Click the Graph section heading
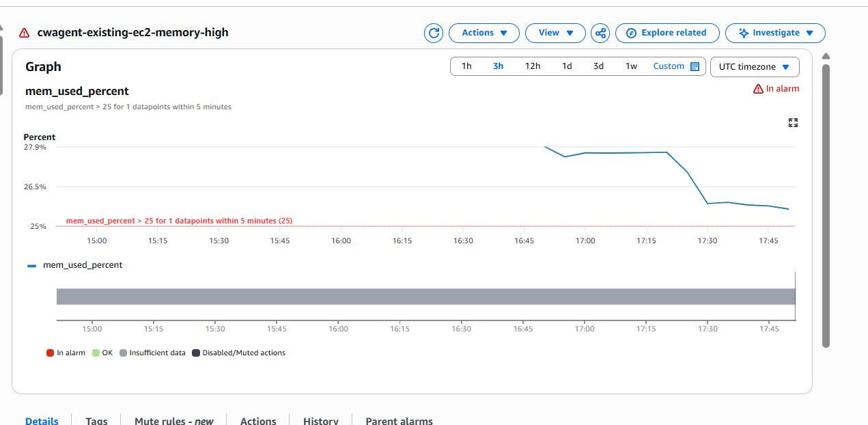The width and height of the screenshot is (868, 425). 43,66
